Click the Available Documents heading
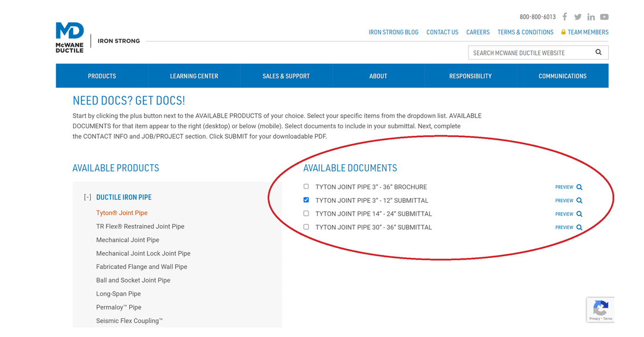This screenshot has width=644, height=337. pos(350,168)
